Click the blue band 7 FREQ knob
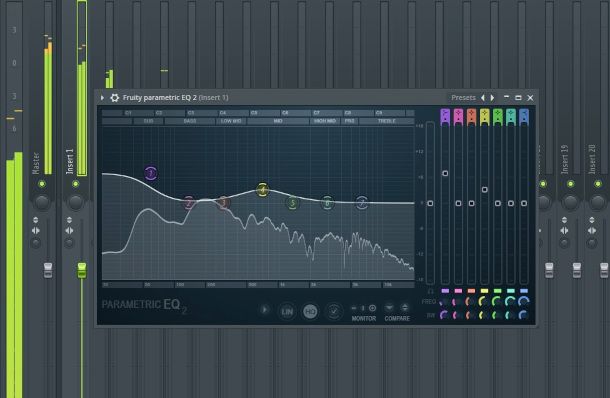Screen dimensions: 610x398 (x=524, y=302)
